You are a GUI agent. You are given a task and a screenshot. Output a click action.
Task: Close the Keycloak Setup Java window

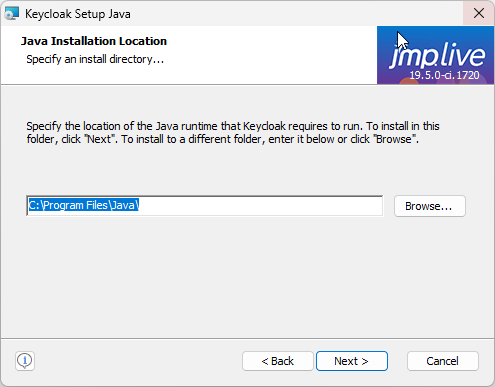click(479, 14)
